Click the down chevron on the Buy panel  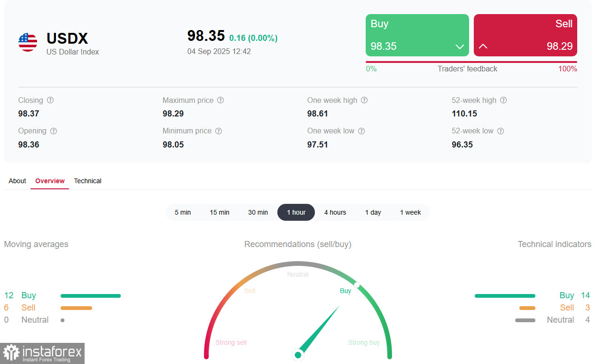[460, 46]
